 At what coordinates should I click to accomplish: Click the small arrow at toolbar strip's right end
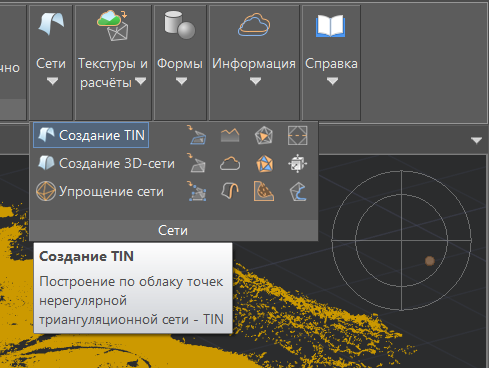(477, 140)
